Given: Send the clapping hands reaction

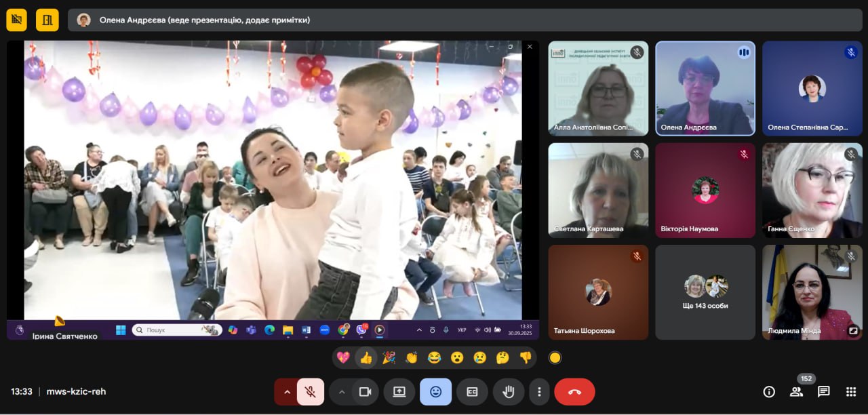Looking at the screenshot, I should [x=412, y=357].
